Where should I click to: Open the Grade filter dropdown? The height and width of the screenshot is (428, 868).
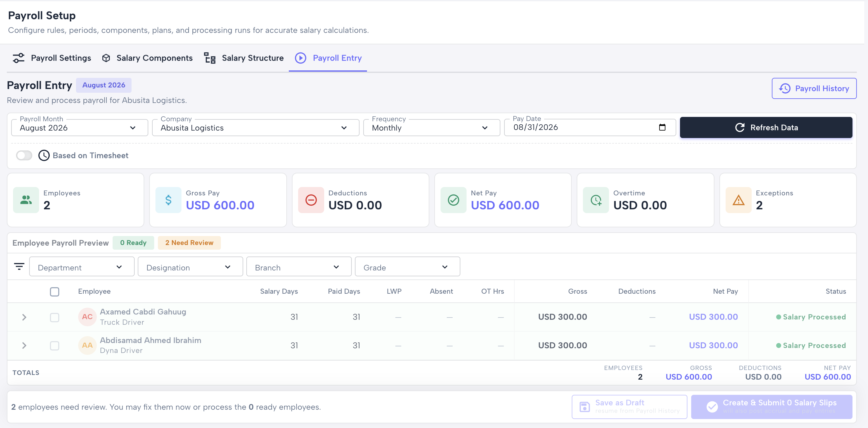[x=407, y=267]
